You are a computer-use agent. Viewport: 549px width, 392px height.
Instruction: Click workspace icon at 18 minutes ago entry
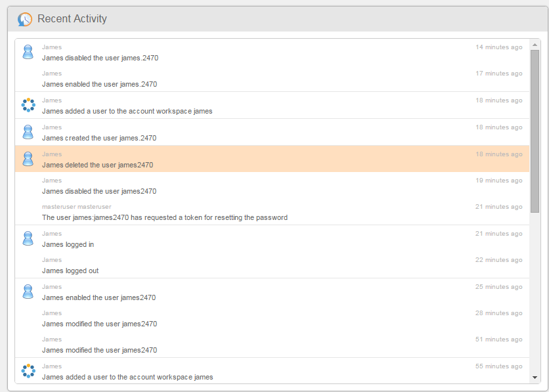[x=28, y=105]
